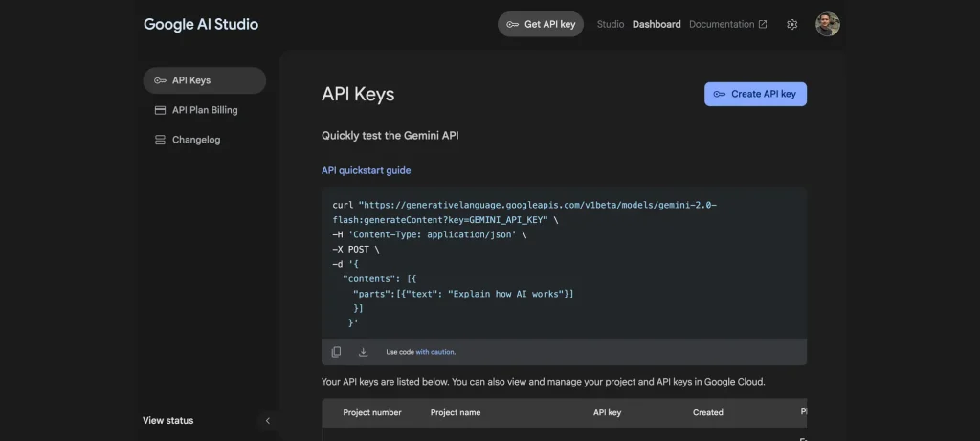This screenshot has height=441, width=980.
Task: Open the settings gear
Action: (791, 25)
